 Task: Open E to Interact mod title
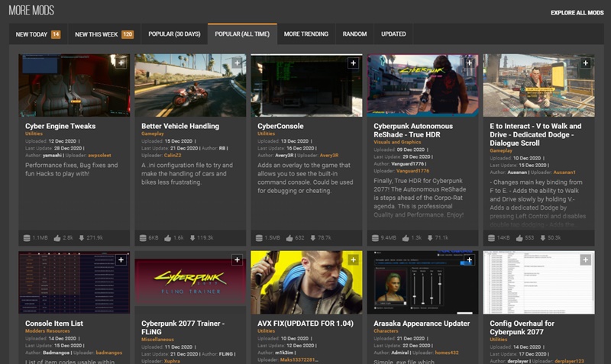535,135
